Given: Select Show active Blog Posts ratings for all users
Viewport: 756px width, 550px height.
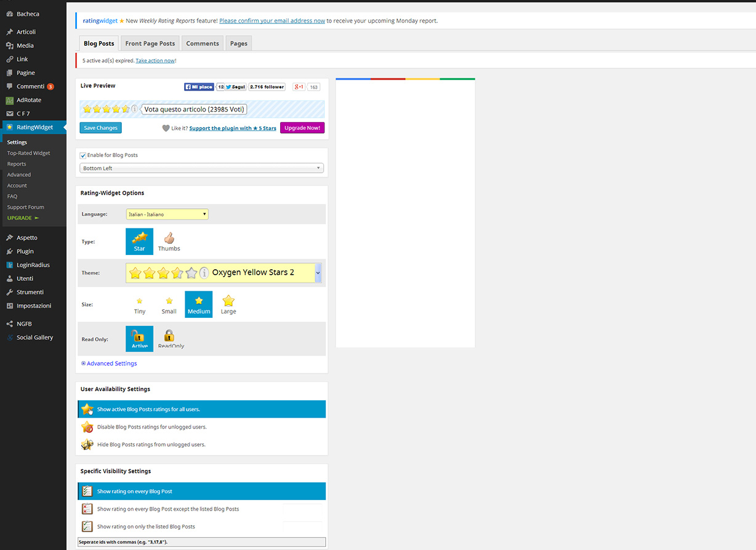Looking at the screenshot, I should coord(202,409).
